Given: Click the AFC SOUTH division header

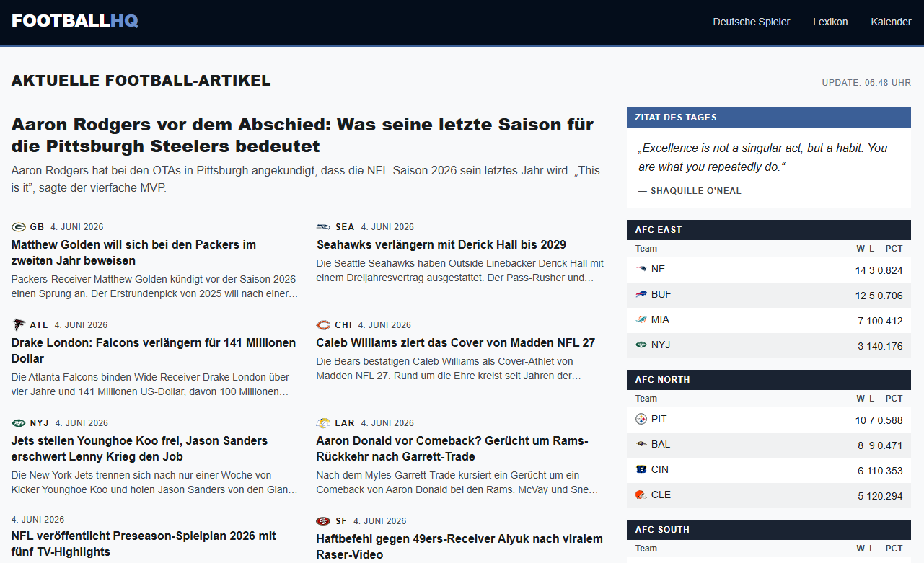Looking at the screenshot, I should click(769, 530).
